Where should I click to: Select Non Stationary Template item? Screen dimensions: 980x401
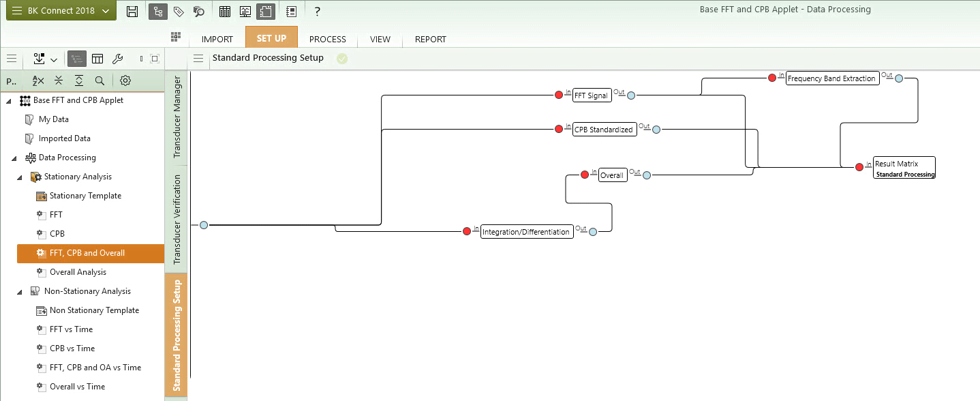pos(94,310)
